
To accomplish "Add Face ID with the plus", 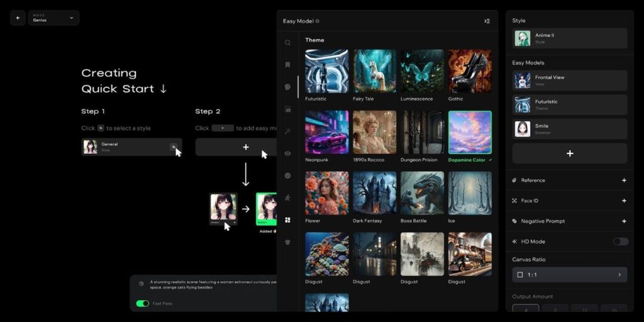I will pos(624,201).
